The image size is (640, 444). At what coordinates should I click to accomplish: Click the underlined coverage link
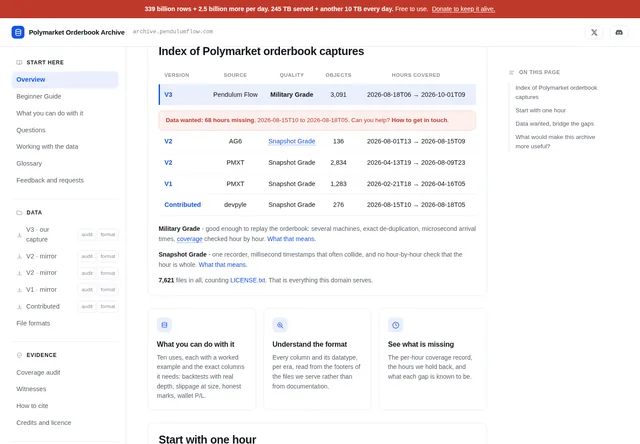tap(189, 239)
